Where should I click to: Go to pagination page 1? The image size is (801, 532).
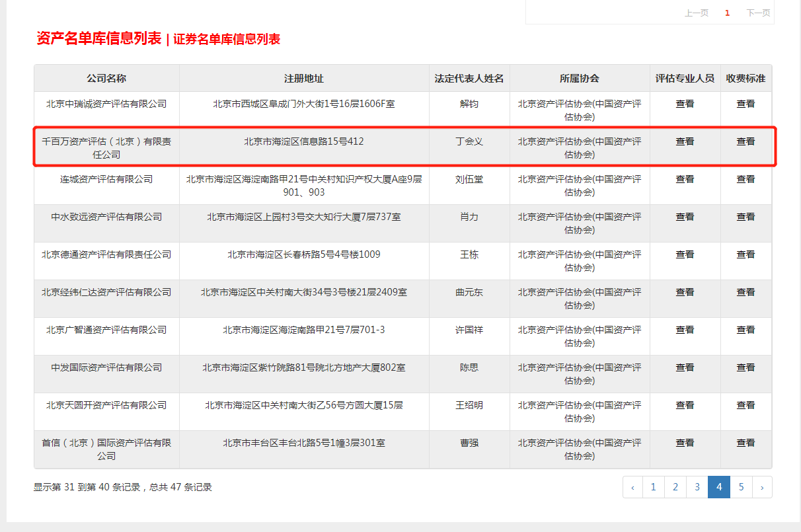[653, 487]
